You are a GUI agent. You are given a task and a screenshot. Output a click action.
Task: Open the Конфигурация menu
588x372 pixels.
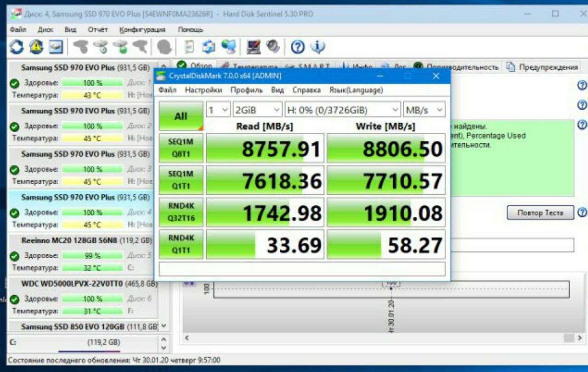pyautogui.click(x=142, y=30)
